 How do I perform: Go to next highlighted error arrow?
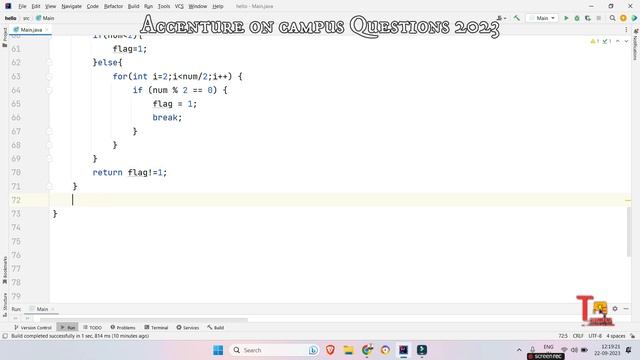tap(626, 41)
